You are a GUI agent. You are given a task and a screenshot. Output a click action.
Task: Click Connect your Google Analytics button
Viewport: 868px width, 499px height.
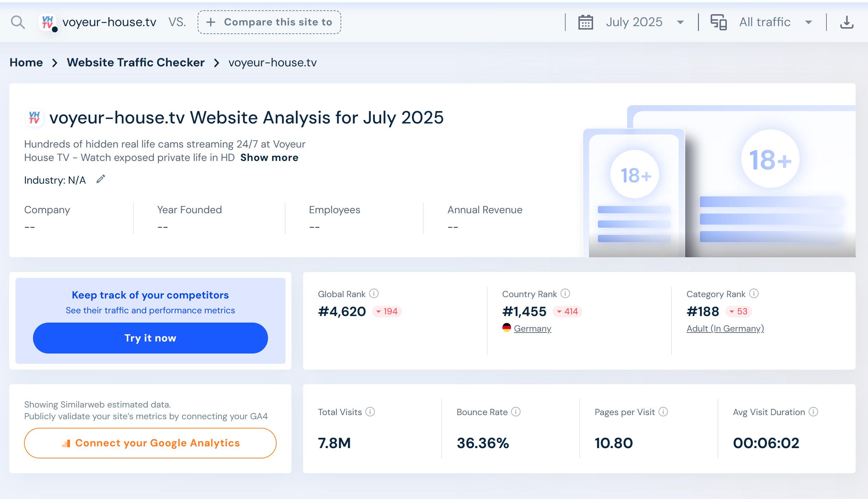[150, 443]
